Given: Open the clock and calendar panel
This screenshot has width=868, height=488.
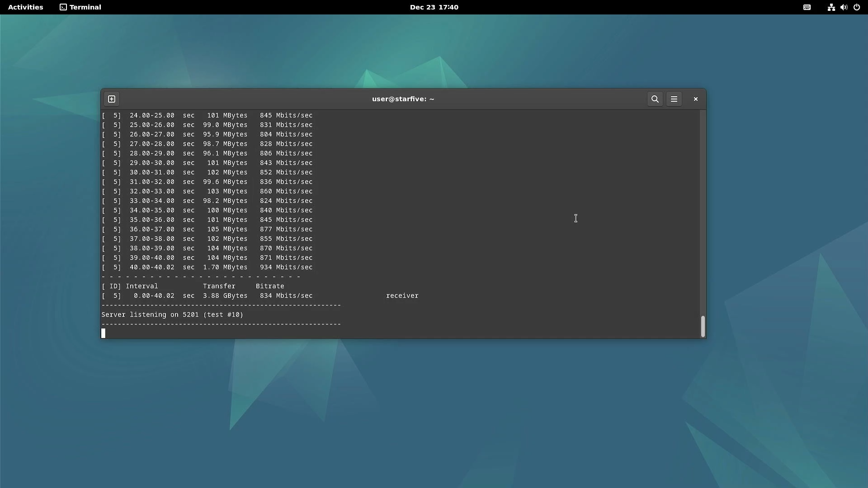Looking at the screenshot, I should pyautogui.click(x=434, y=7).
